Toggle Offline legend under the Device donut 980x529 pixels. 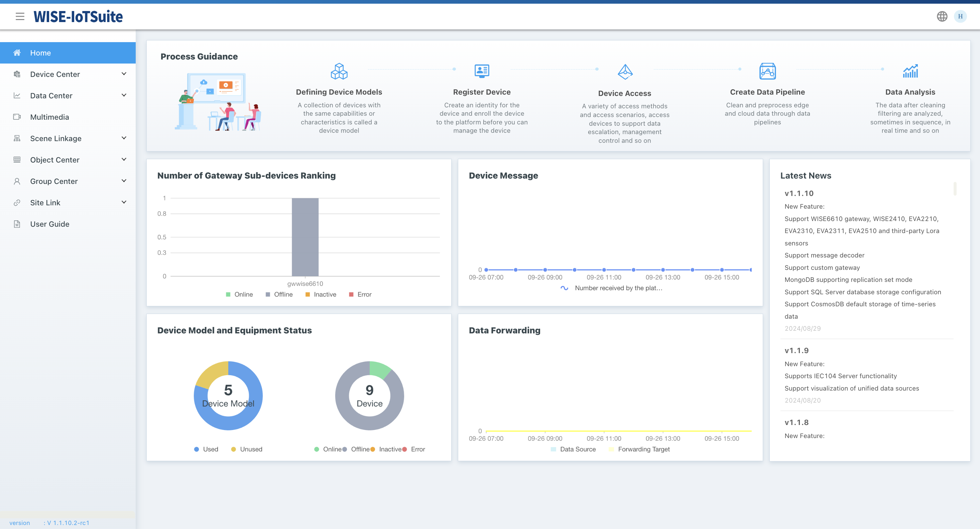coord(356,449)
